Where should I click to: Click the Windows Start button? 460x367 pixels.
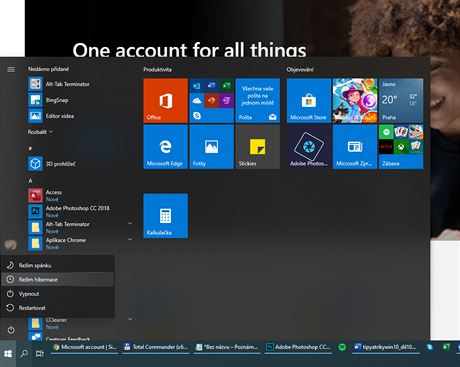click(8, 354)
